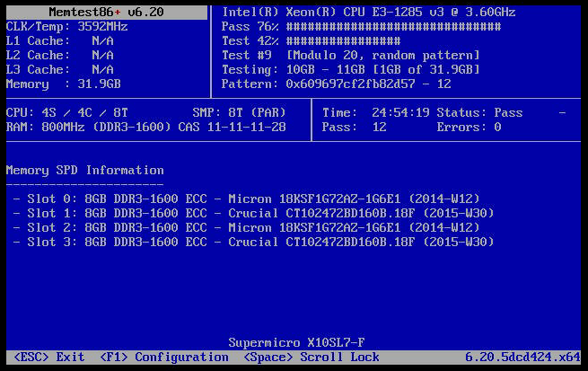Image resolution: width=588 pixels, height=371 pixels.
Task: Select the L3 Cache N/A line
Action: pyautogui.click(x=59, y=70)
